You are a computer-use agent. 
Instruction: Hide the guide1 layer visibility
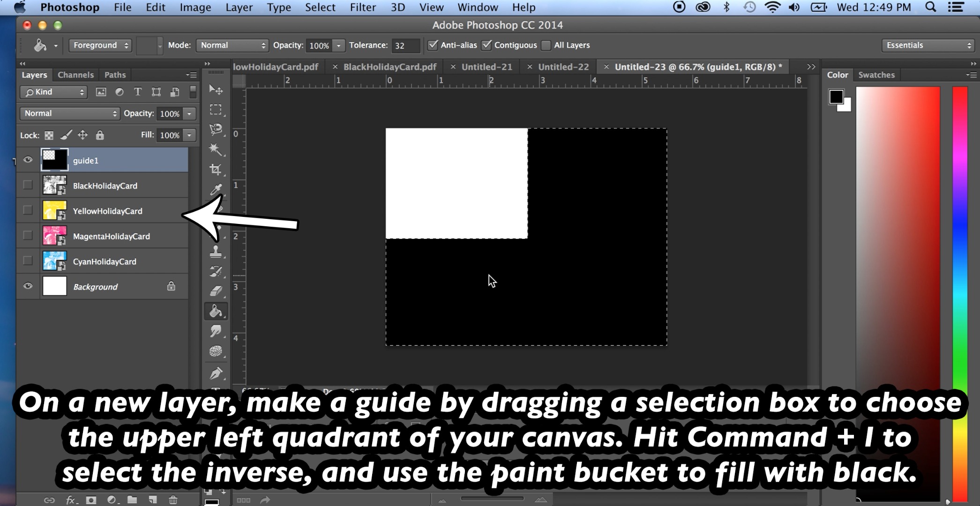click(28, 160)
